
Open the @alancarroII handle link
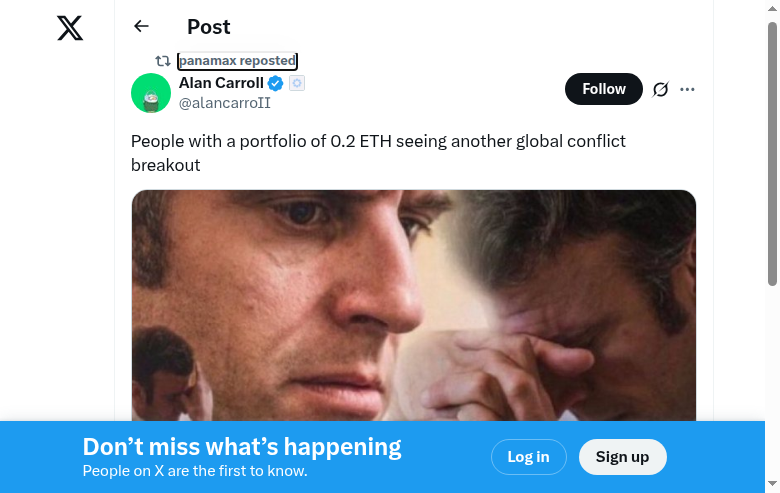click(x=225, y=103)
